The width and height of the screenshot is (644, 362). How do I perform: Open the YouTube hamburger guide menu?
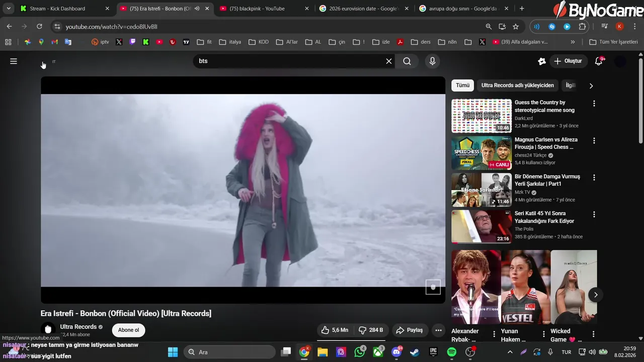14,61
